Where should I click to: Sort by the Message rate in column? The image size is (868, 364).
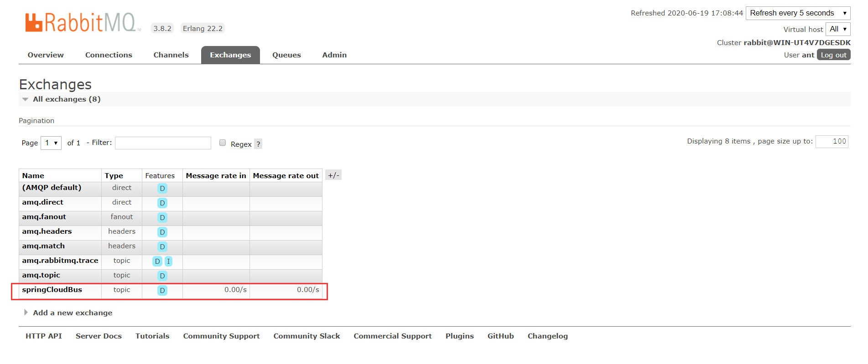pyautogui.click(x=216, y=176)
